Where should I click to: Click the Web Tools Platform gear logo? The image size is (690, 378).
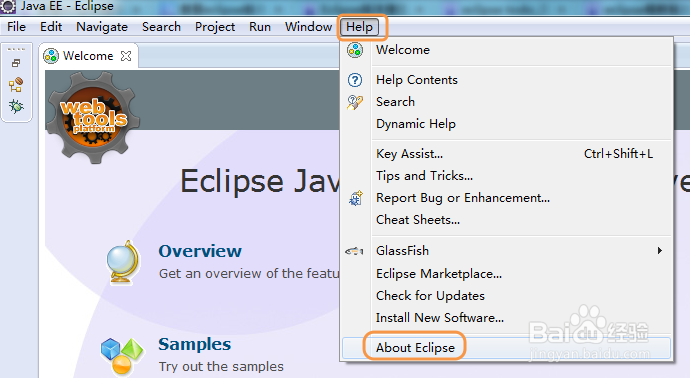(93, 117)
